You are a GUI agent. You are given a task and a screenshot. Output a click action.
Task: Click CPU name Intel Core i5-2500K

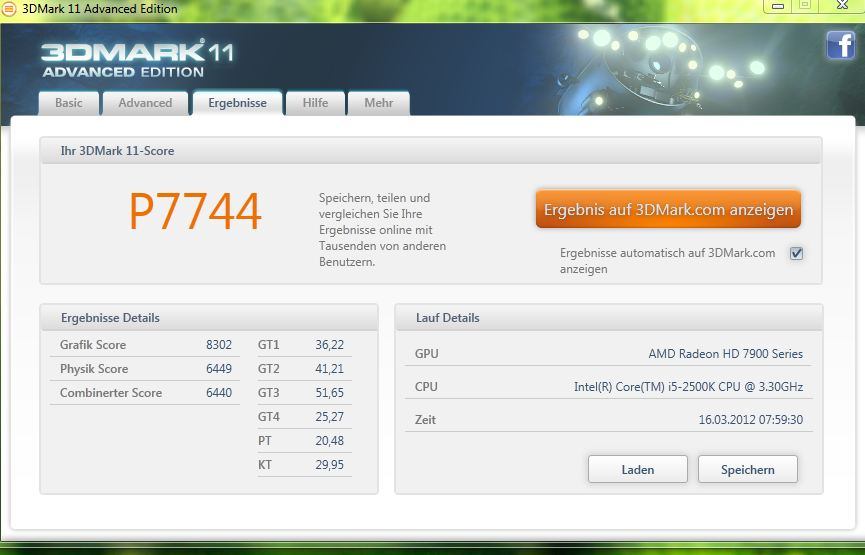point(688,387)
